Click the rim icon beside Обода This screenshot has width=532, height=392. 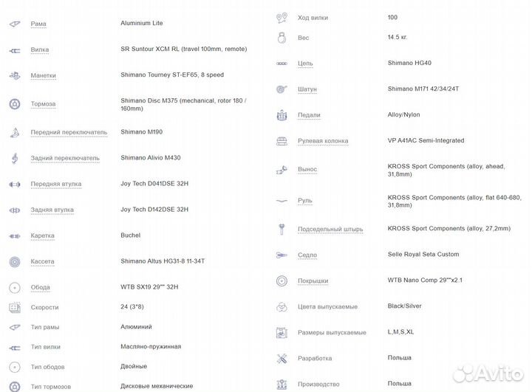(x=14, y=288)
